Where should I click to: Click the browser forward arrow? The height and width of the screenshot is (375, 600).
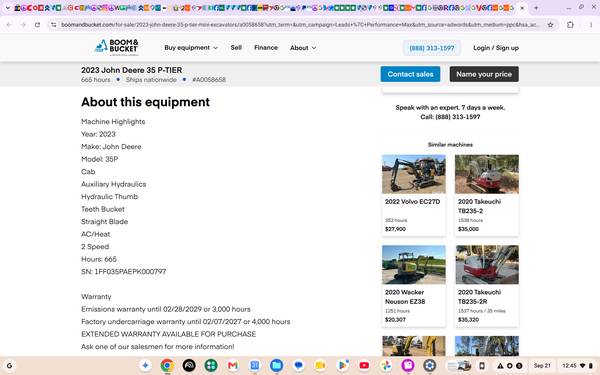pyautogui.click(x=23, y=25)
